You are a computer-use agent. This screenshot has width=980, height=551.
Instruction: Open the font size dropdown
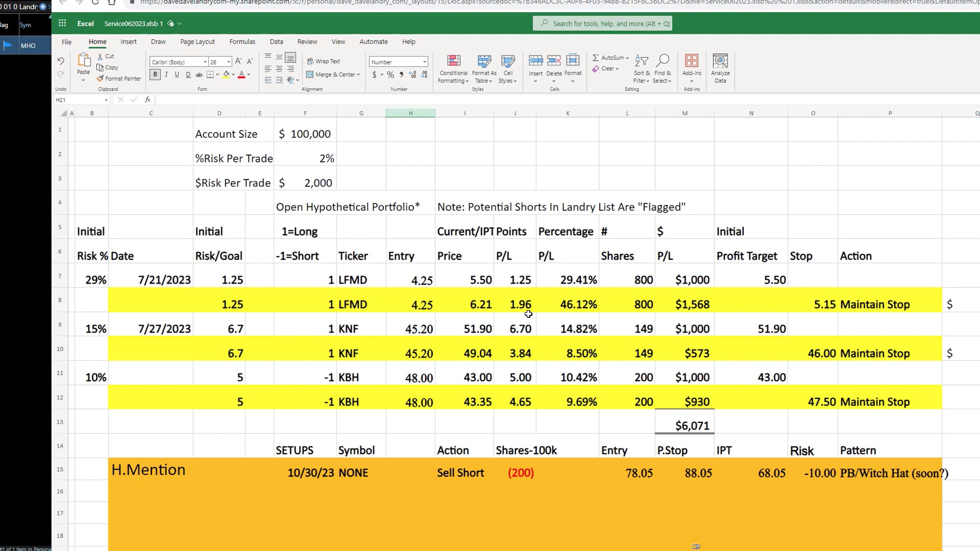click(229, 62)
